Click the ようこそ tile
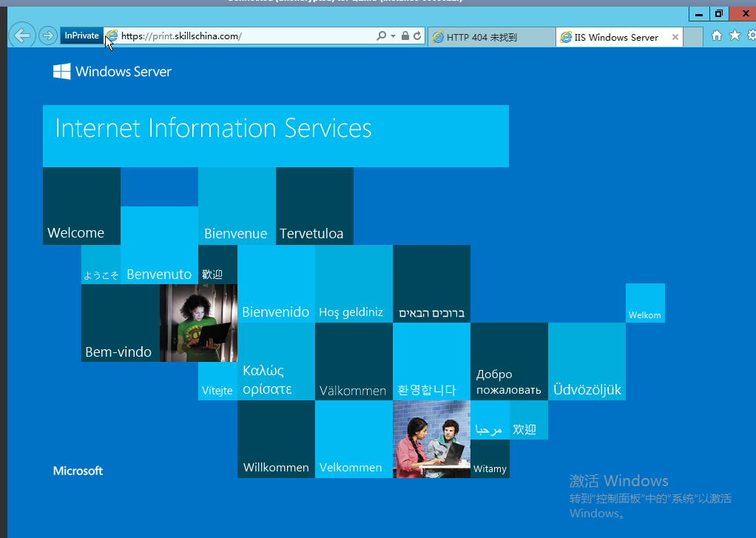 click(101, 264)
